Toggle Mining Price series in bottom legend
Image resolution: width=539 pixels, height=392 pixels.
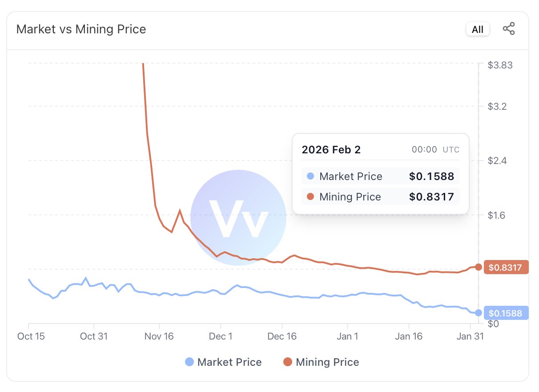(321, 362)
